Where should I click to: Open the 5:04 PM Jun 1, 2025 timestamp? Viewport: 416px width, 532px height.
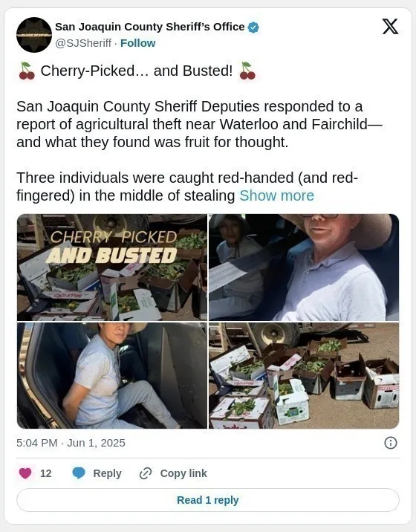pos(71,443)
